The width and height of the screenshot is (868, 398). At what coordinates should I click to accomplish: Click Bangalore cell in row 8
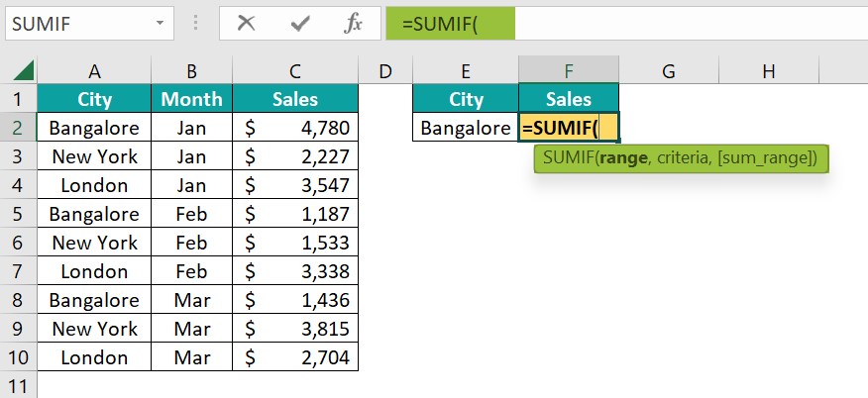(94, 300)
